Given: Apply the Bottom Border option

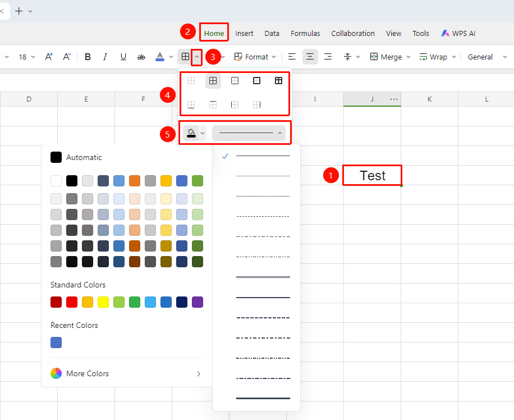Looking at the screenshot, I should 191,104.
